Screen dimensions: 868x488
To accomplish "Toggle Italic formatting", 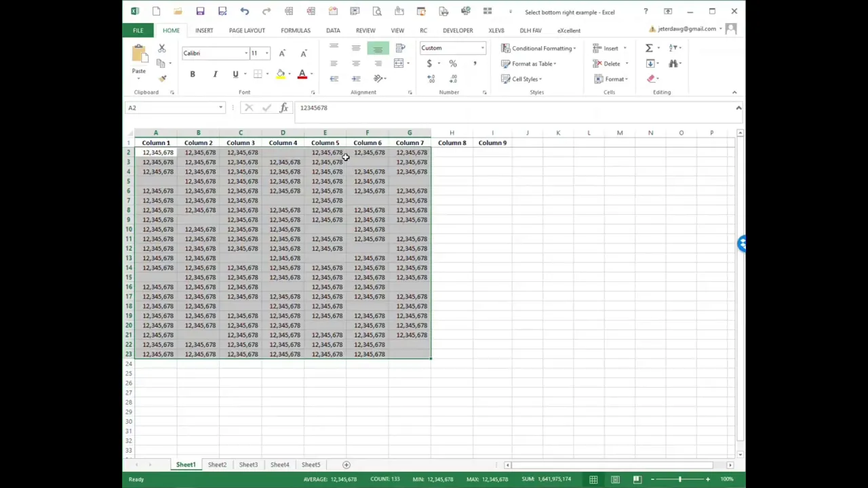I will pyautogui.click(x=214, y=74).
